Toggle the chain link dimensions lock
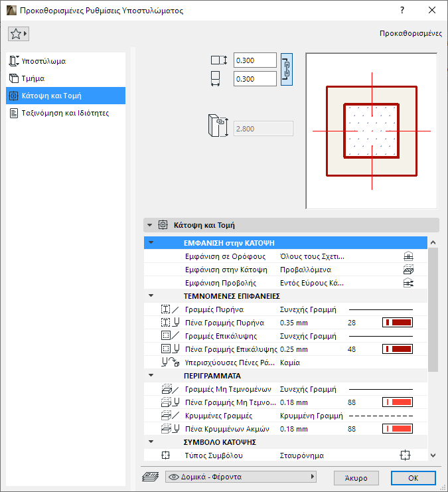 (287, 69)
